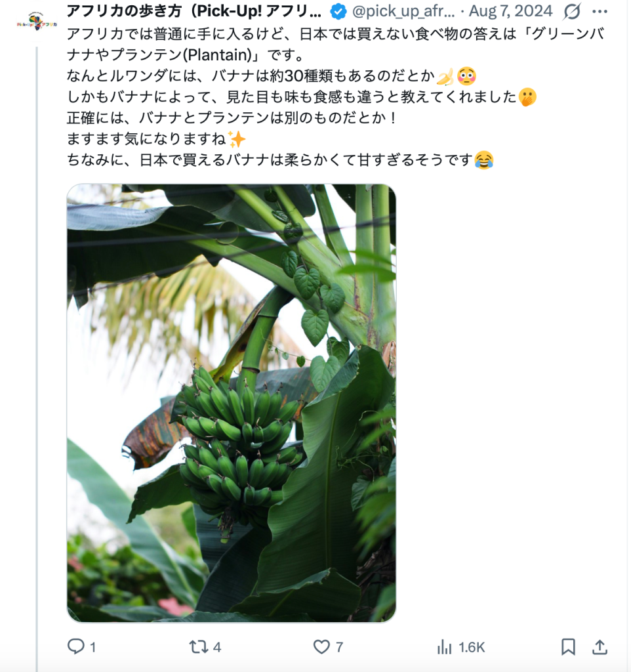Click the reply speech bubble icon
The height and width of the screenshot is (672, 631).
tap(76, 646)
